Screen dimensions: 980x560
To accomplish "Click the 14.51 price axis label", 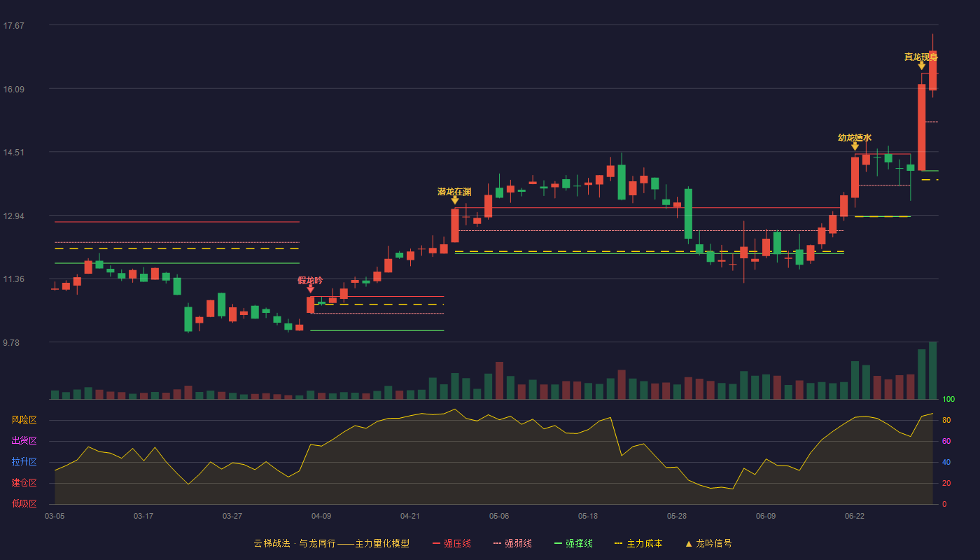I will 14,153.
